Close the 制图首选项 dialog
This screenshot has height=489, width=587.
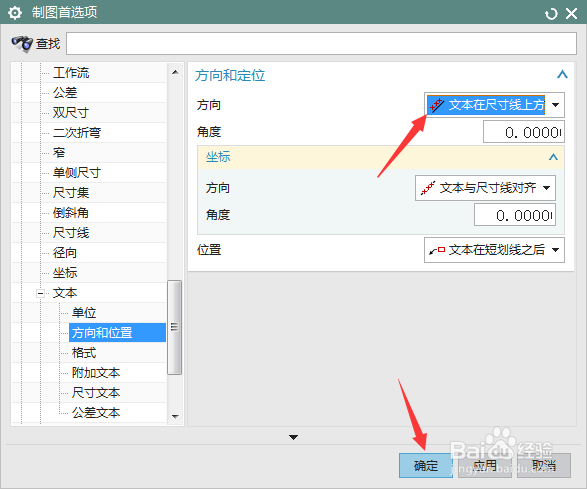coord(572,14)
